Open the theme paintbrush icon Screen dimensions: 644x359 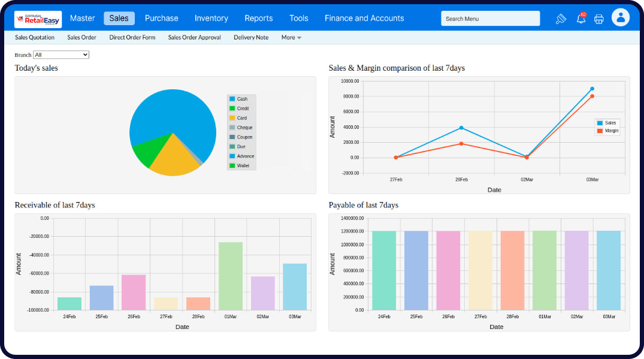[561, 19]
